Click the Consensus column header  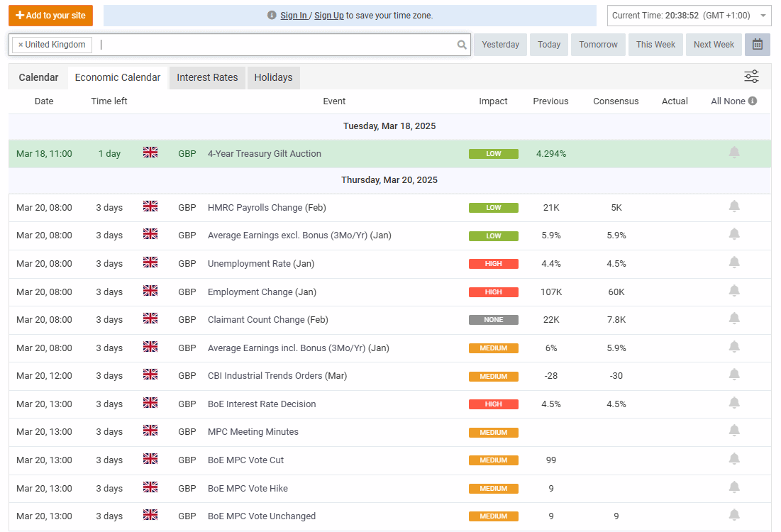(x=616, y=101)
